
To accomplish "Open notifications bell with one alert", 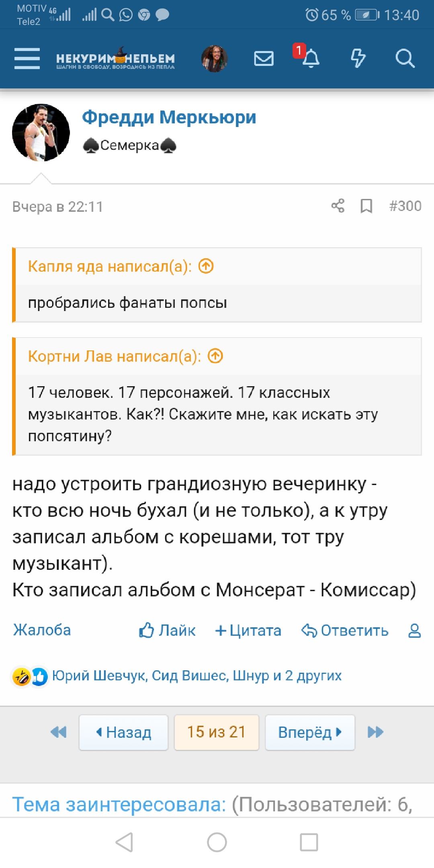I will coord(310,59).
